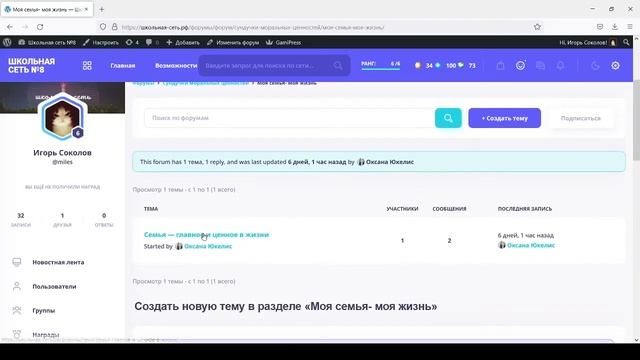Open GamiPress menu in admin bar
Image resolution: width=640 pixels, height=360 pixels.
pos(283,42)
